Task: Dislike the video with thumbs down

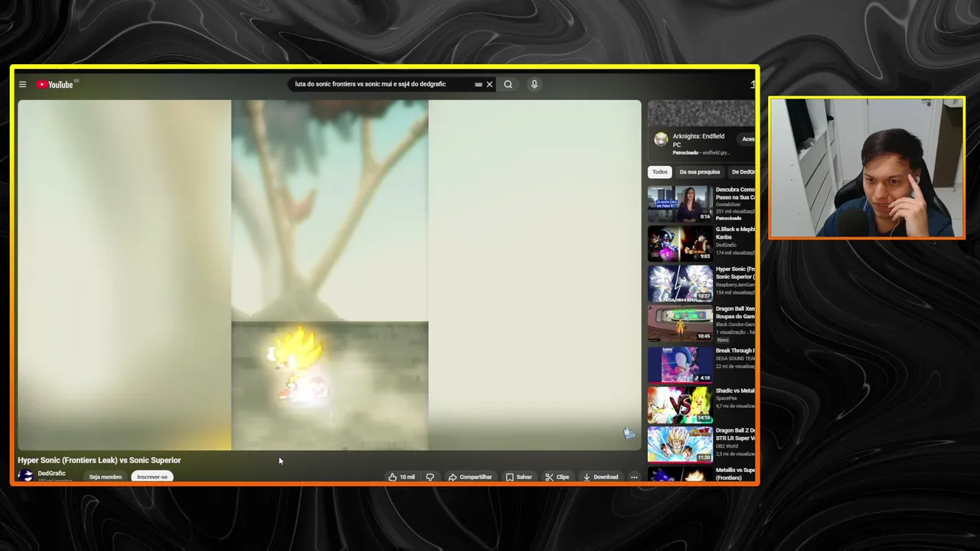Action: pyautogui.click(x=430, y=477)
